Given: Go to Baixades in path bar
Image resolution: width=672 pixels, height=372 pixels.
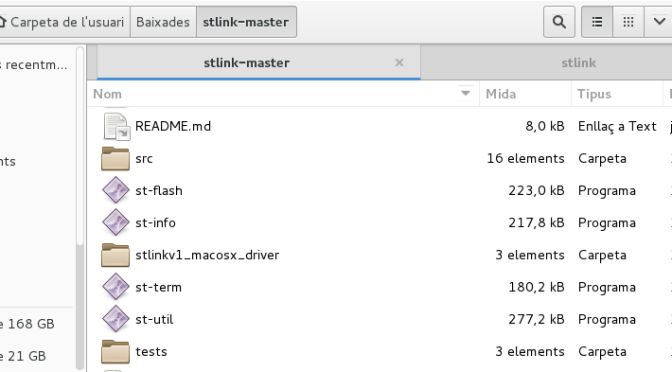Looking at the screenshot, I should (x=163, y=22).
